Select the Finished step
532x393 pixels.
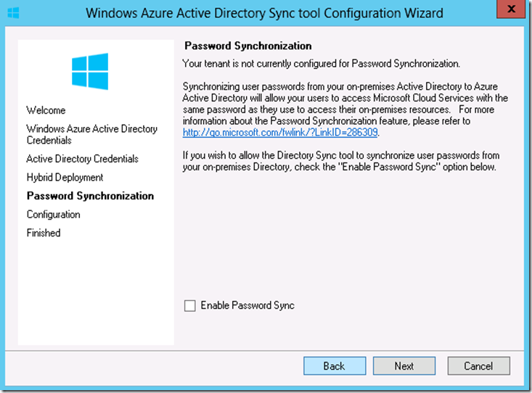(x=44, y=233)
